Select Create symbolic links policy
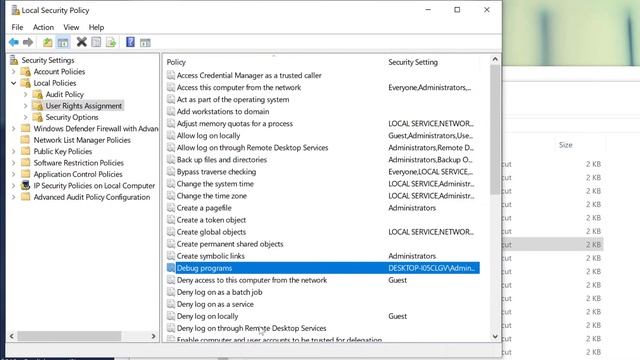 point(211,256)
